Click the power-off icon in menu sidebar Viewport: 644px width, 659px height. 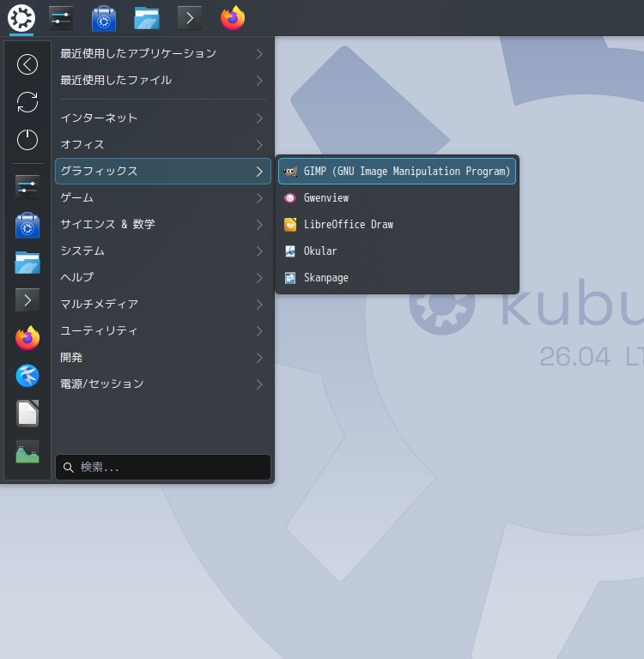coord(27,140)
